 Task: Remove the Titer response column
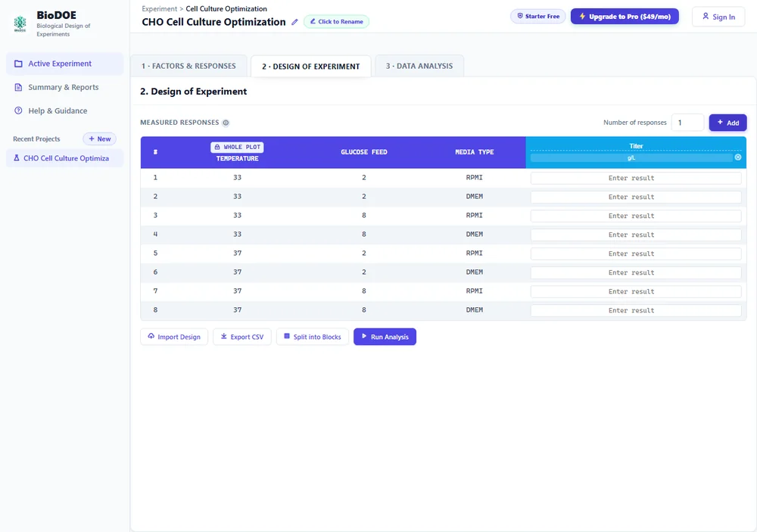tap(737, 157)
